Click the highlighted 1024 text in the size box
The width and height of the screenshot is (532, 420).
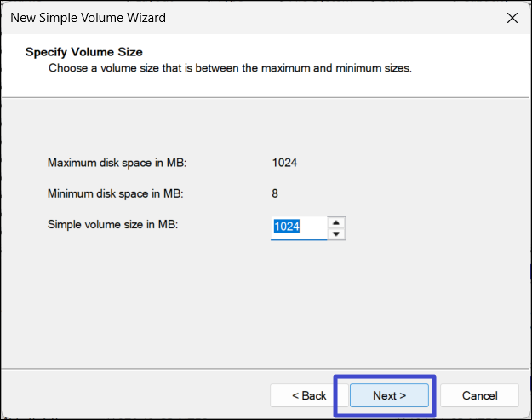(286, 227)
